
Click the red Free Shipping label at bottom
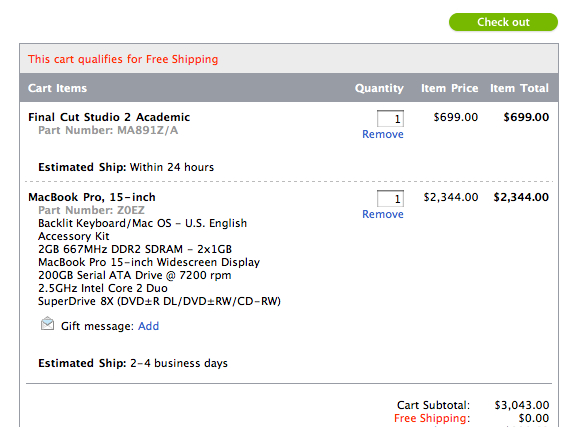(x=432, y=418)
